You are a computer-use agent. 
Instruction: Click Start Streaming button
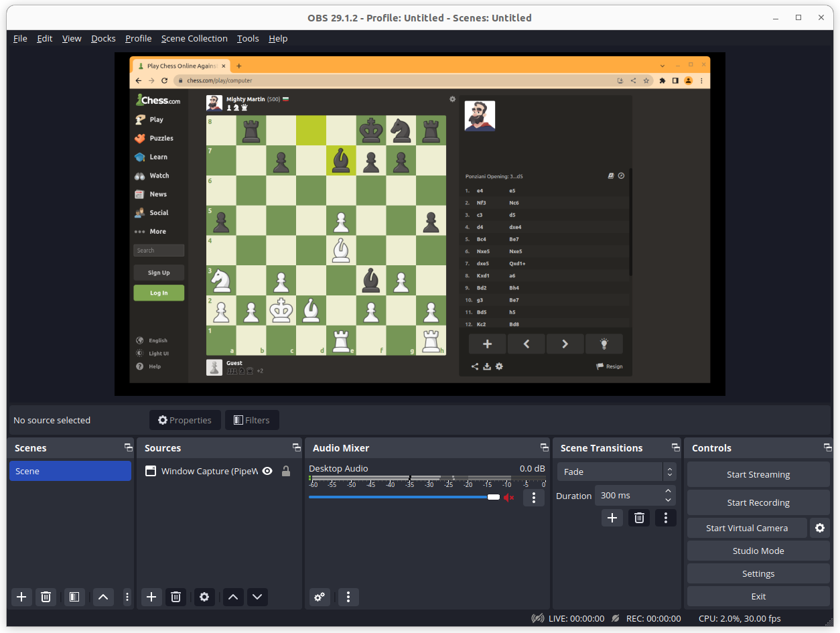click(758, 474)
